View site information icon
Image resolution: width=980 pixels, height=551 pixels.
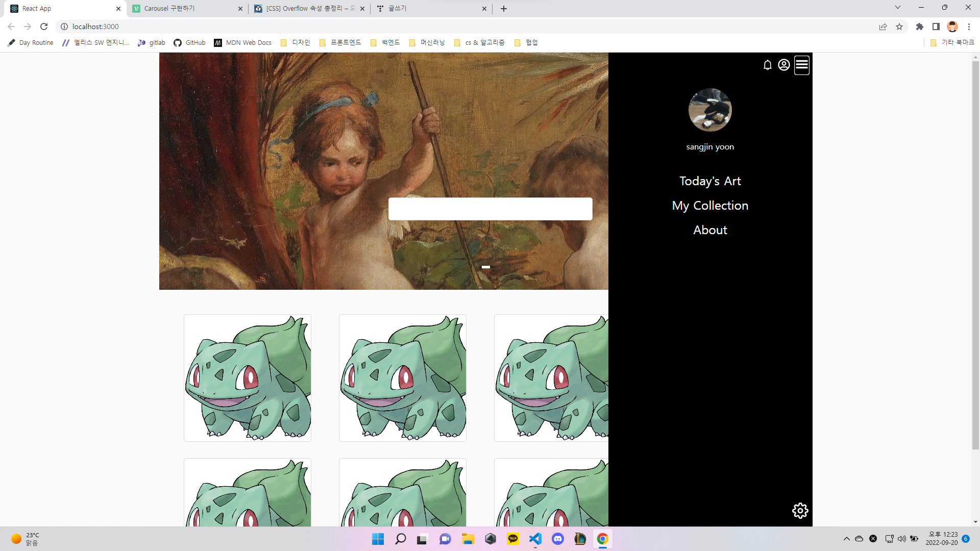click(x=64, y=27)
